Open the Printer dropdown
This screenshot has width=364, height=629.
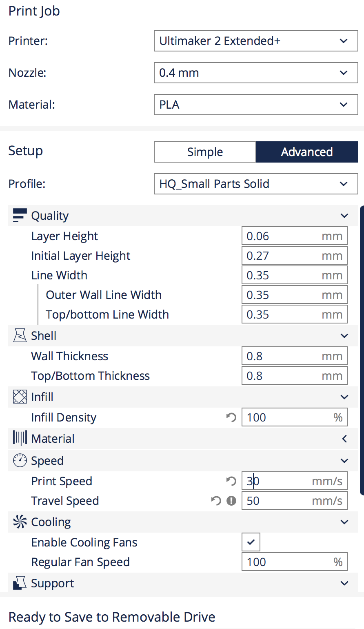pos(256,41)
